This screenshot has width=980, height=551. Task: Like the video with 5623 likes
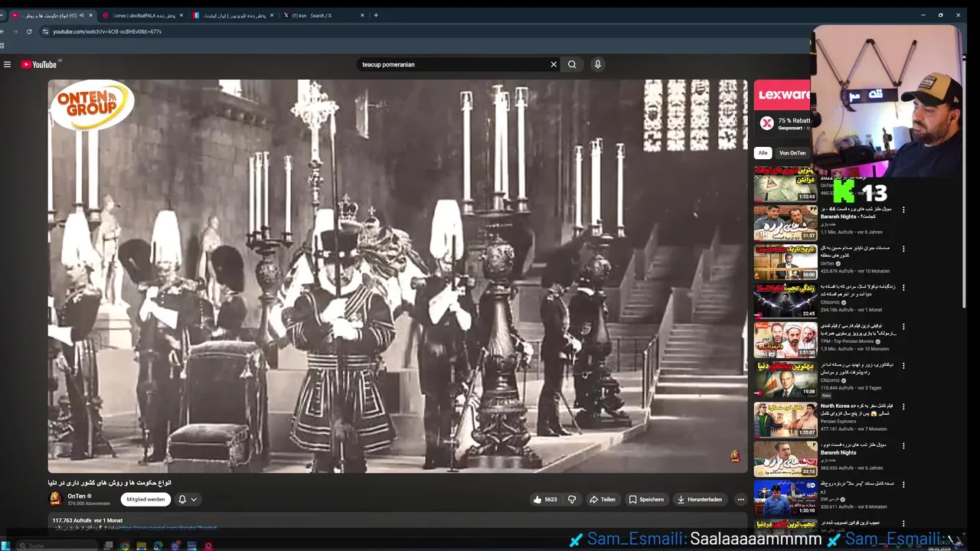[545, 500]
